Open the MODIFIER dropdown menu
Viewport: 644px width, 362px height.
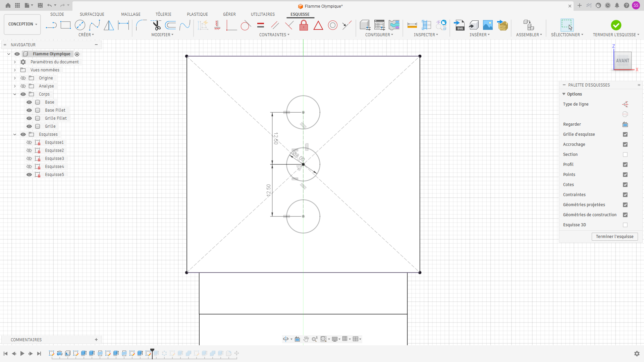162,35
